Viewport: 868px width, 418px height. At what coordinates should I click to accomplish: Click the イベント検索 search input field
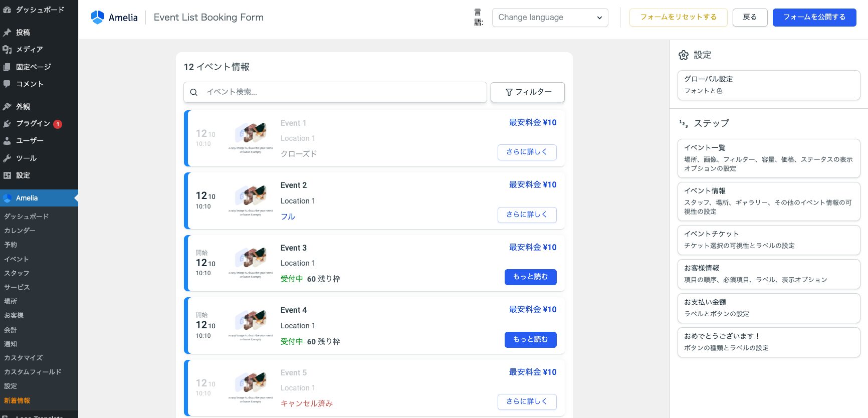coord(341,92)
